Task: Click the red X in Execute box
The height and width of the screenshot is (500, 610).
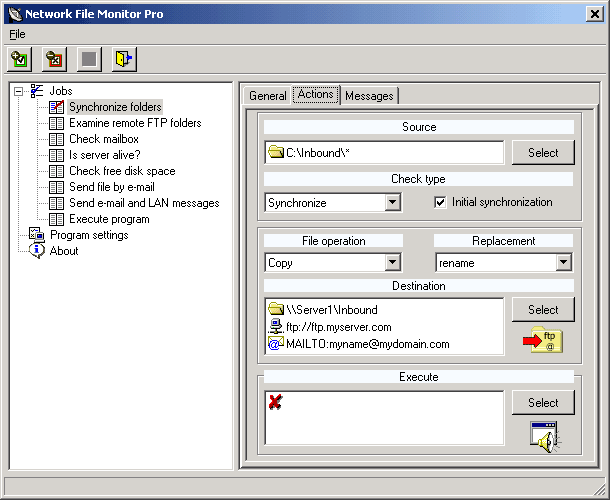Action: click(x=275, y=402)
